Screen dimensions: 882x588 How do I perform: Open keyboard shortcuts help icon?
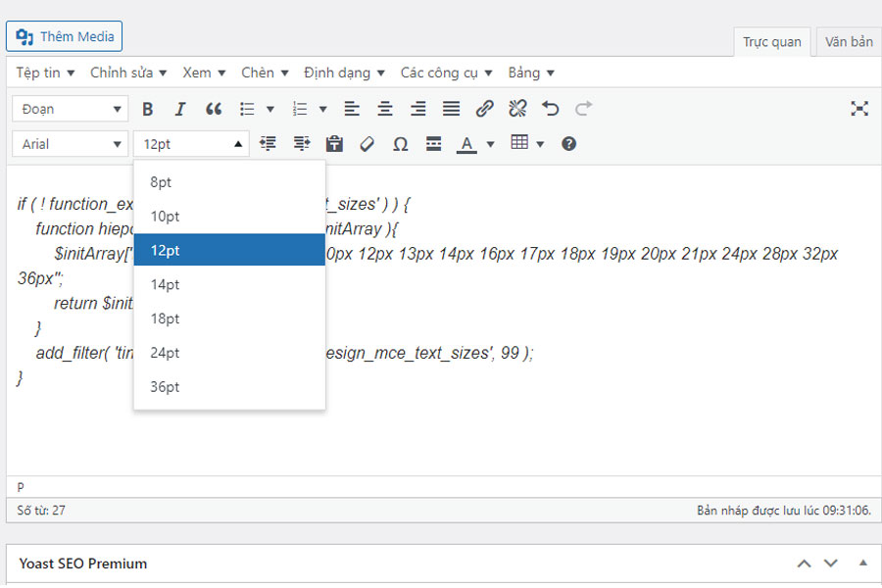coord(568,144)
